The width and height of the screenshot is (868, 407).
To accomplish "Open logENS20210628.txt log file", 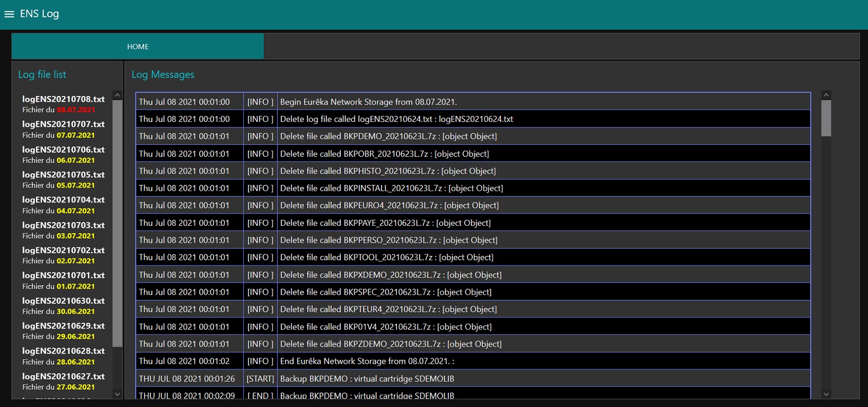I will (x=63, y=351).
